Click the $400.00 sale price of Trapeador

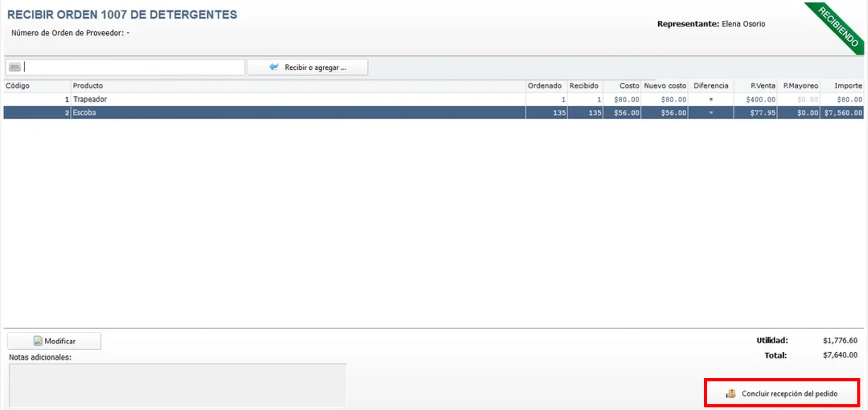coord(760,100)
